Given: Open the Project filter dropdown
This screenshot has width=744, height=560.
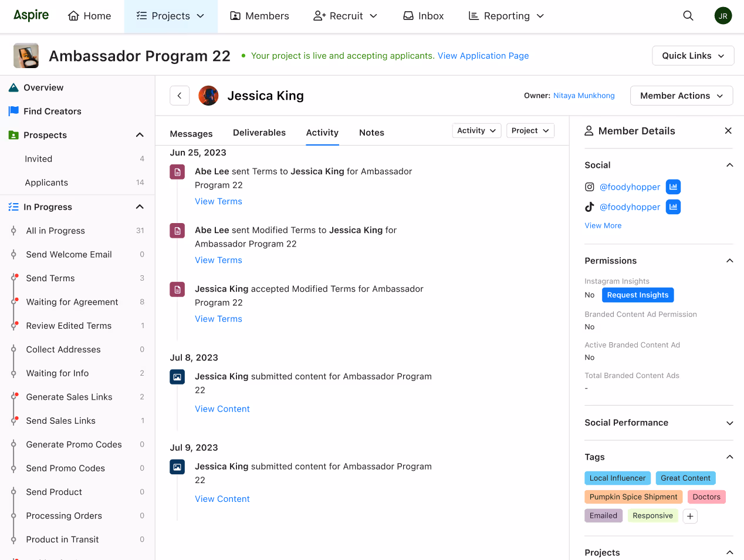Looking at the screenshot, I should (x=530, y=130).
